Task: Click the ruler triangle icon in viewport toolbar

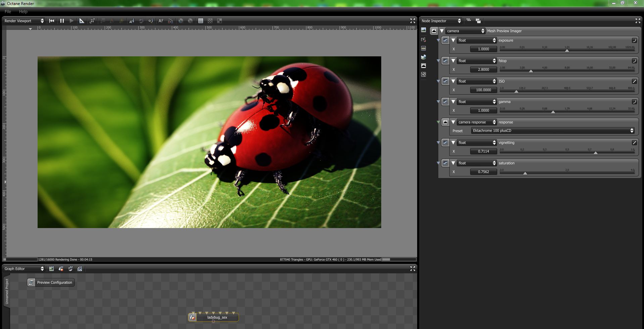Action: pyautogui.click(x=82, y=21)
